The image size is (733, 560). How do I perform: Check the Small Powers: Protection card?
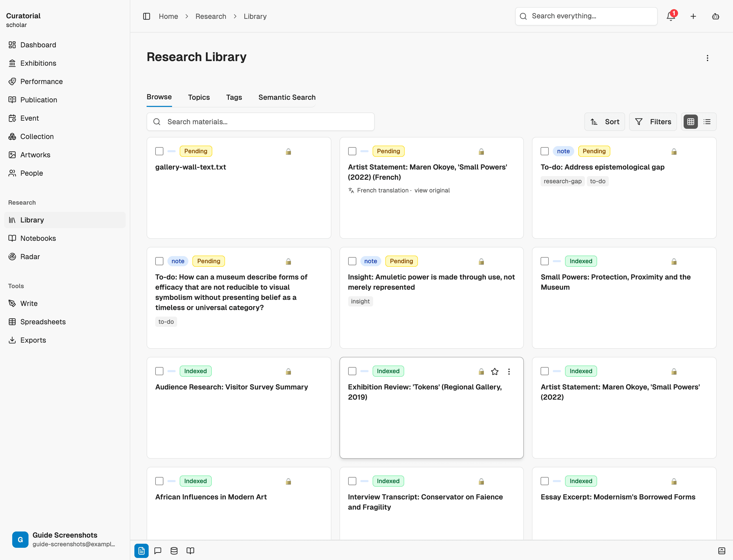click(545, 261)
